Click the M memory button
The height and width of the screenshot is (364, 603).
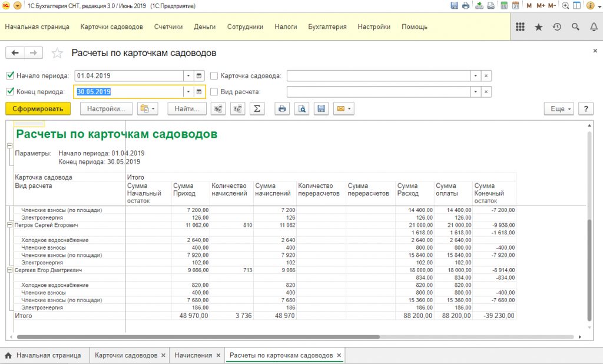point(529,6)
